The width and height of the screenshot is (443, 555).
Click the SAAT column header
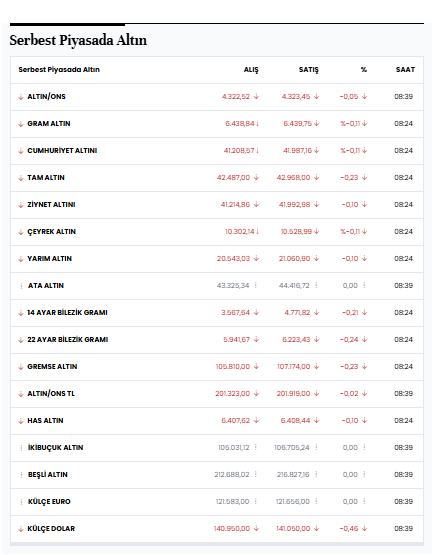[405, 70]
